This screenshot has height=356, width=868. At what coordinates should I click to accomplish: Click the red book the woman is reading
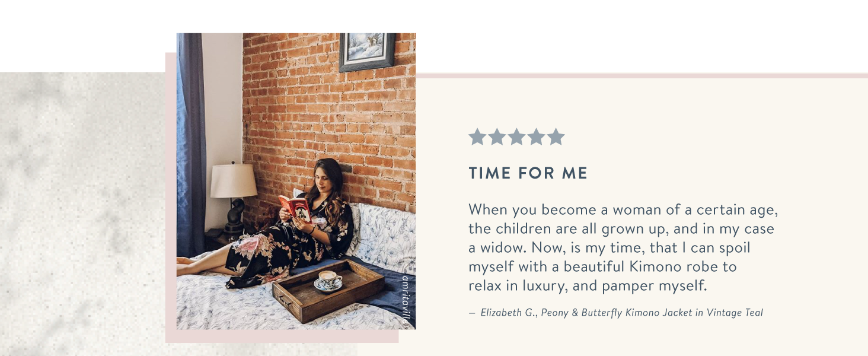click(x=295, y=208)
